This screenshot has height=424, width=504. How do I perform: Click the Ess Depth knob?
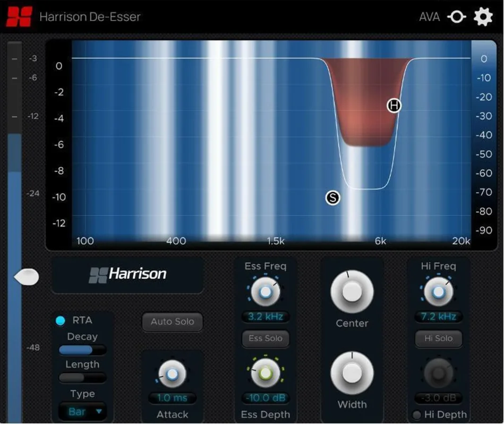click(x=266, y=373)
